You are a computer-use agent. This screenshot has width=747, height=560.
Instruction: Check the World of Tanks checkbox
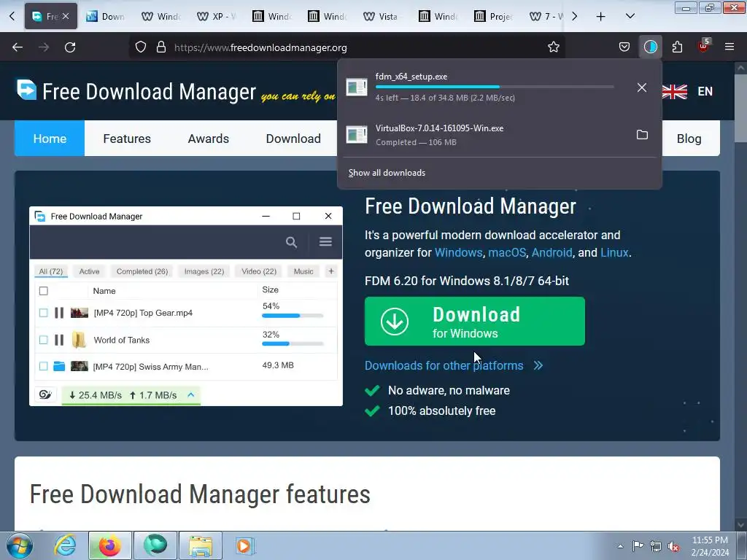click(x=43, y=340)
